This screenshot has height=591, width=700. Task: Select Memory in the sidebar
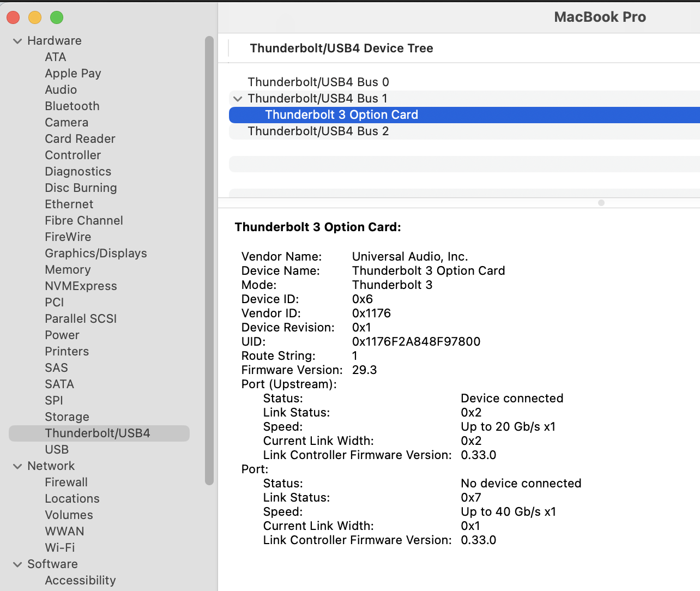pos(68,270)
